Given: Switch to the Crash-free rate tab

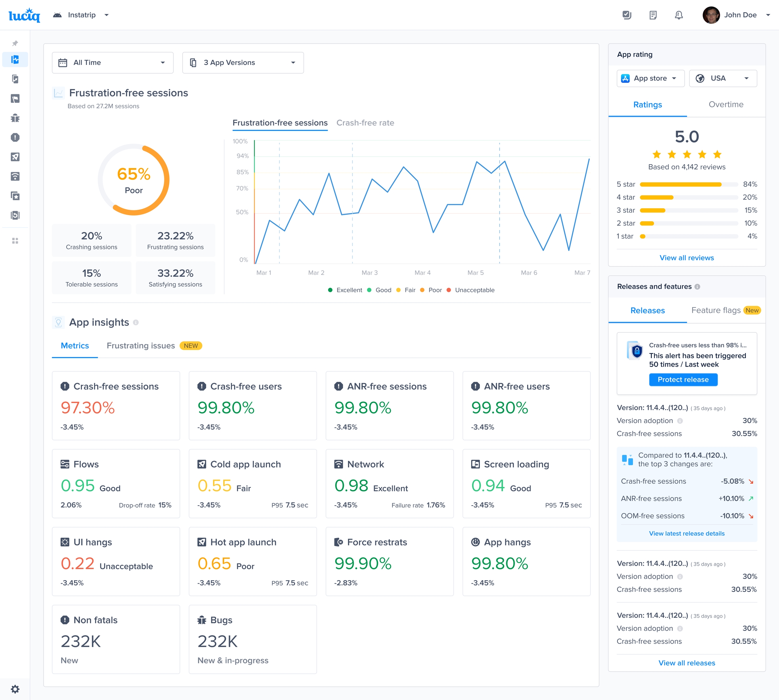Looking at the screenshot, I should [x=365, y=123].
